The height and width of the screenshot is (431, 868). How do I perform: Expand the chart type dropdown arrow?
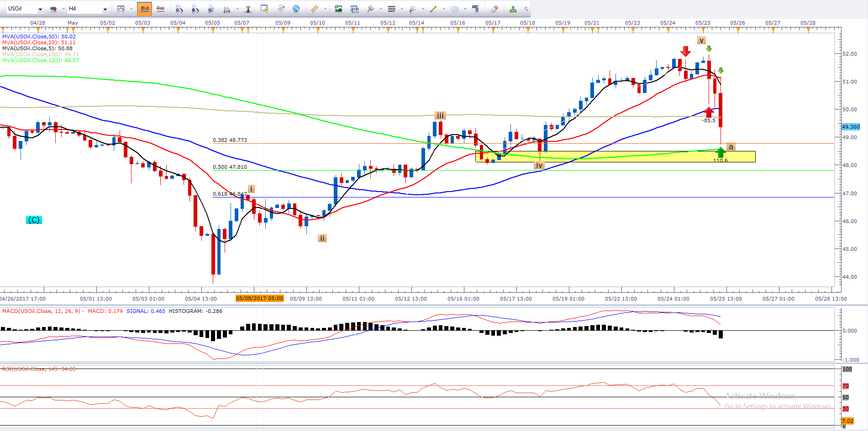click(x=131, y=9)
